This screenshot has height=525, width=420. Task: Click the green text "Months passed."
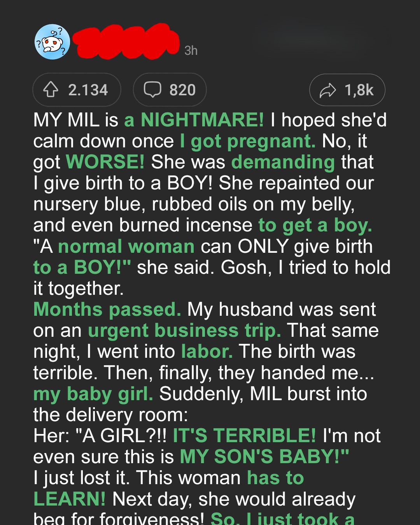click(107, 310)
